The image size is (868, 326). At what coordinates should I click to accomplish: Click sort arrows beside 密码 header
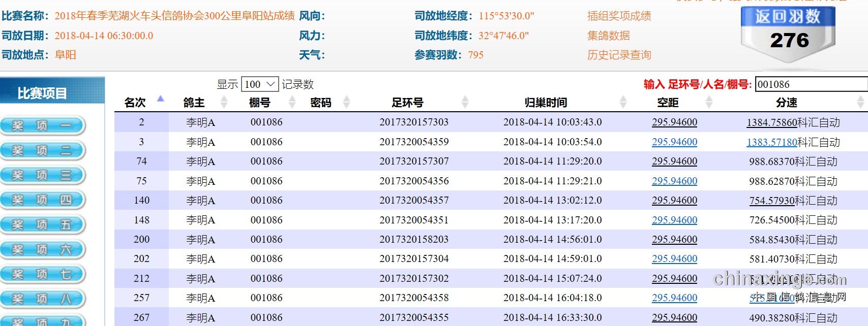(347, 102)
